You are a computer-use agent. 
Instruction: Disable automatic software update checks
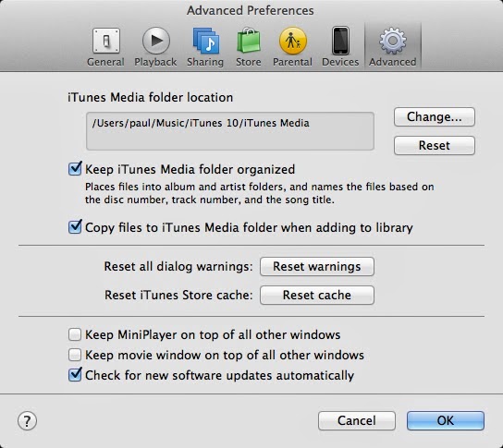pos(75,375)
